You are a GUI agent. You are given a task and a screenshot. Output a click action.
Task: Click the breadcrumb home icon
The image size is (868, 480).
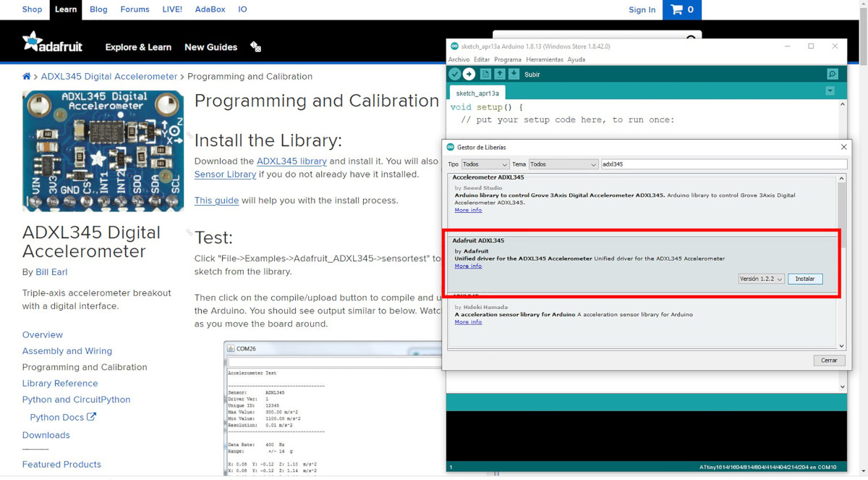point(27,76)
